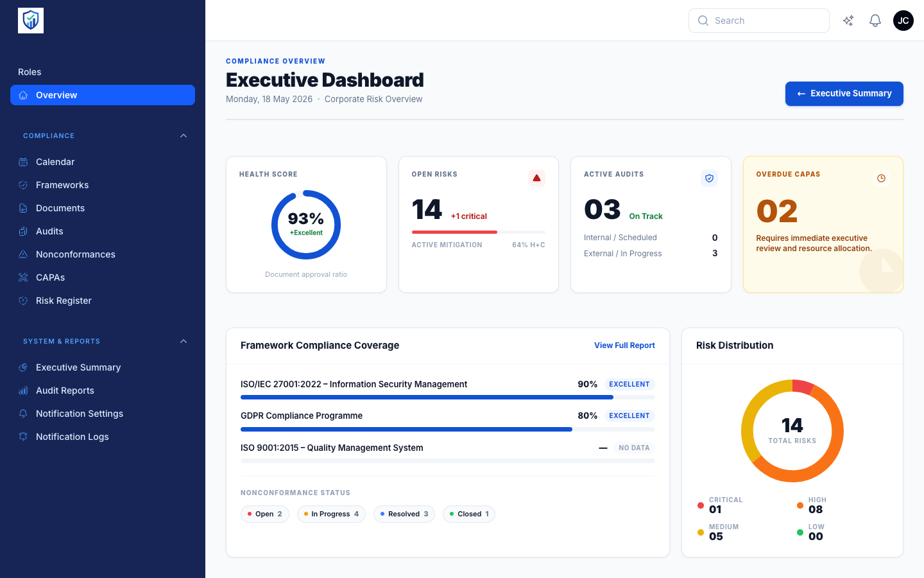Click the EXCELLENT badge on the ISO/IEC 27001 row
The width and height of the screenshot is (924, 578).
coord(629,384)
